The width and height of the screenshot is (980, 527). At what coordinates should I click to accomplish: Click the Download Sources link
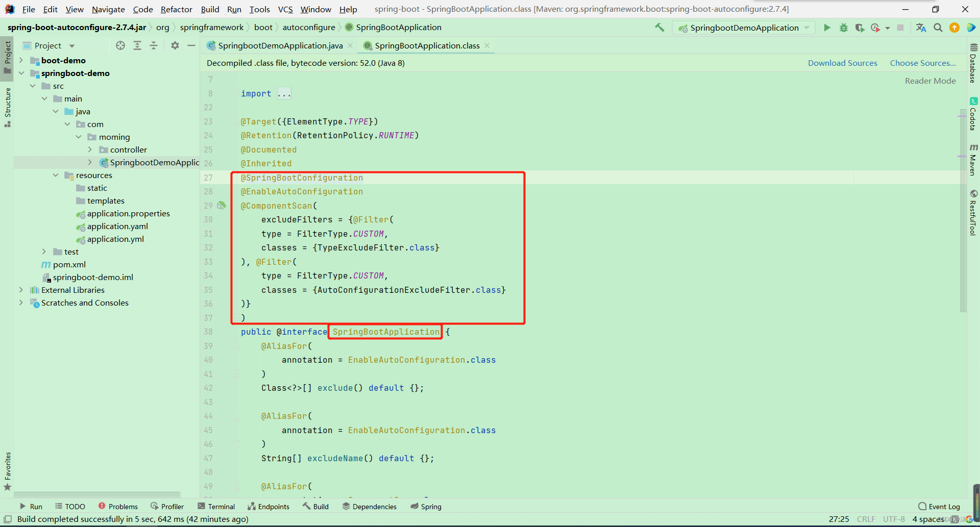(842, 63)
